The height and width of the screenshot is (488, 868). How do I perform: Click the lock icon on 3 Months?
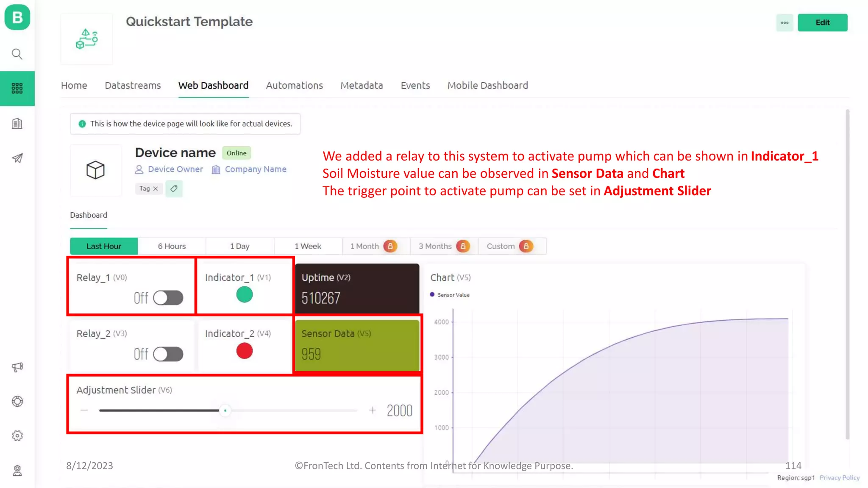(x=463, y=246)
